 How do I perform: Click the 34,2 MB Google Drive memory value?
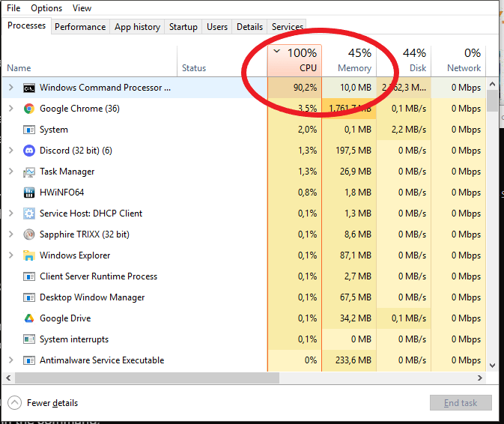click(x=356, y=318)
